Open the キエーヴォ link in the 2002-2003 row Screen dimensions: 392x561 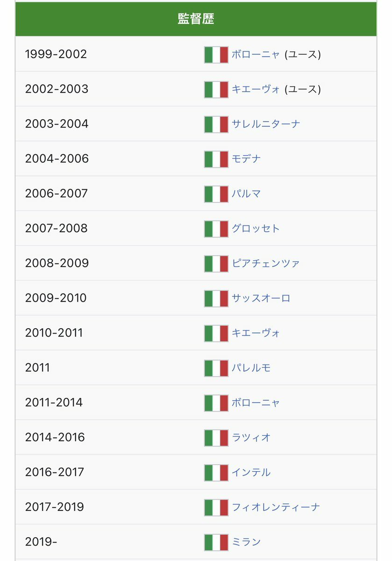pos(256,89)
